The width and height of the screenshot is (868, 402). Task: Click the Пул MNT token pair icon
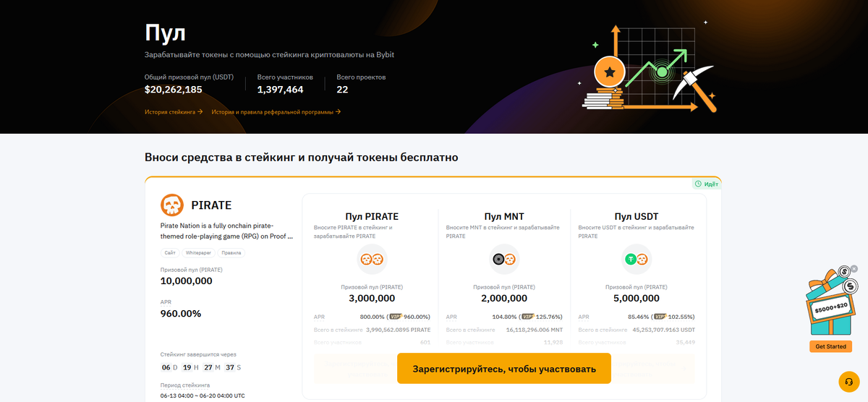pos(504,259)
